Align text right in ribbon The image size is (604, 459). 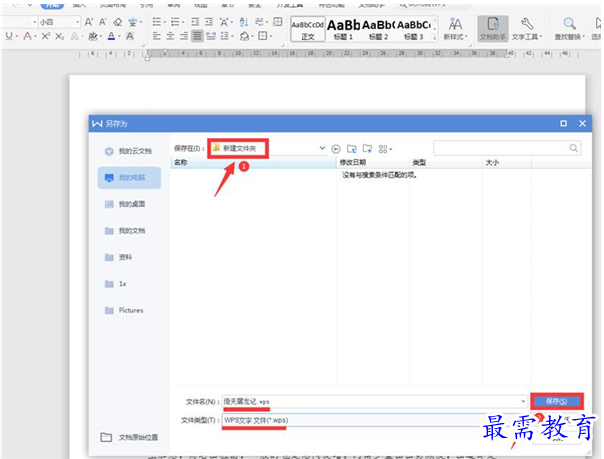point(184,36)
